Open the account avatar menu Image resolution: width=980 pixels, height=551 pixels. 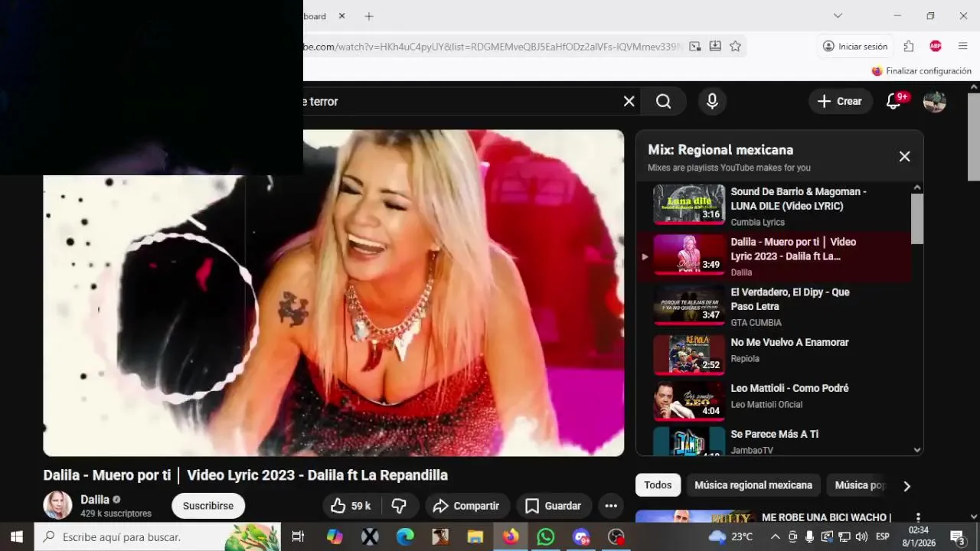click(934, 101)
